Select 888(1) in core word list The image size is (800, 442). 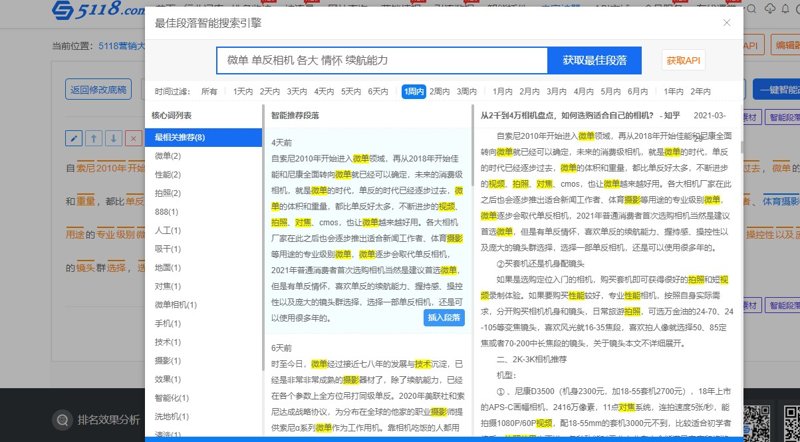point(166,212)
